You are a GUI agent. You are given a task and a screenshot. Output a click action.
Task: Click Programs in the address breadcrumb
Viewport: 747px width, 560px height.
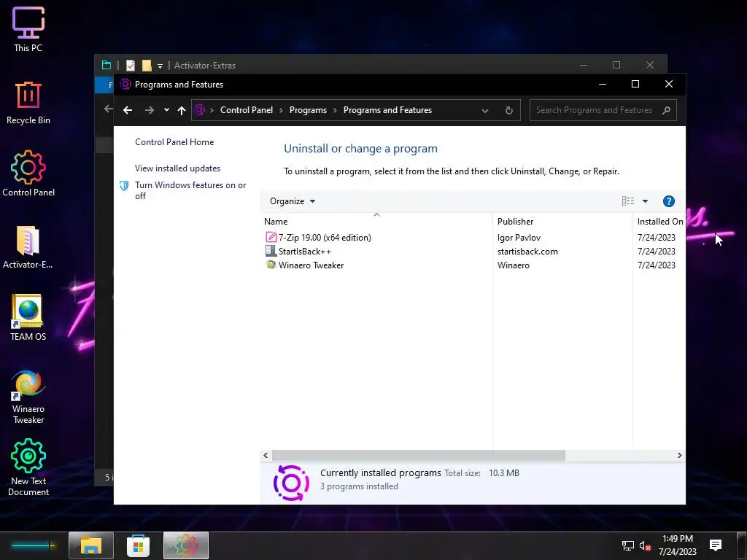(308, 110)
